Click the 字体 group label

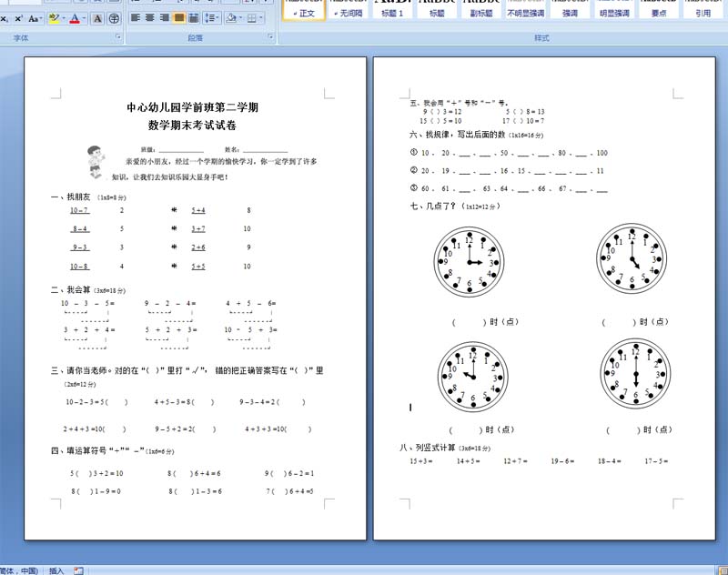(x=21, y=37)
